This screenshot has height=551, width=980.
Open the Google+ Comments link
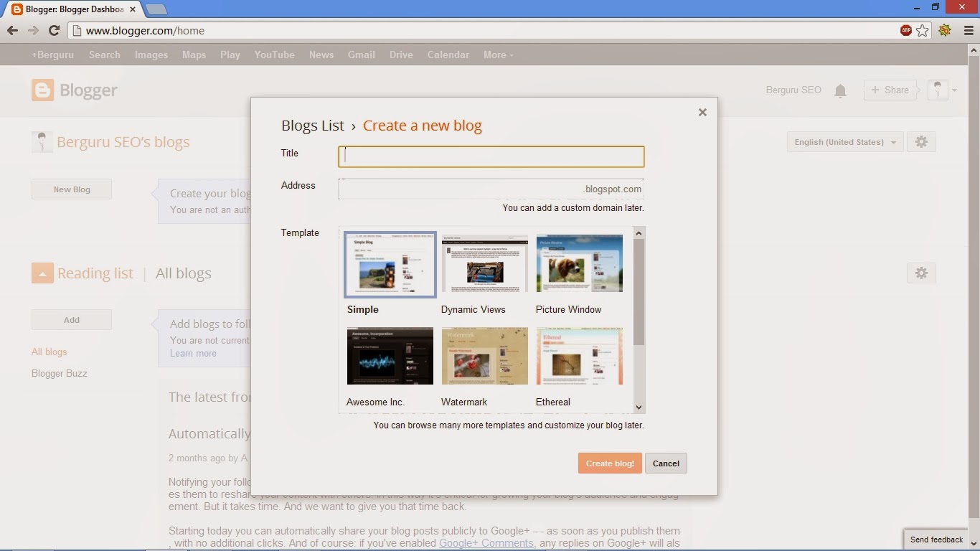click(486, 543)
